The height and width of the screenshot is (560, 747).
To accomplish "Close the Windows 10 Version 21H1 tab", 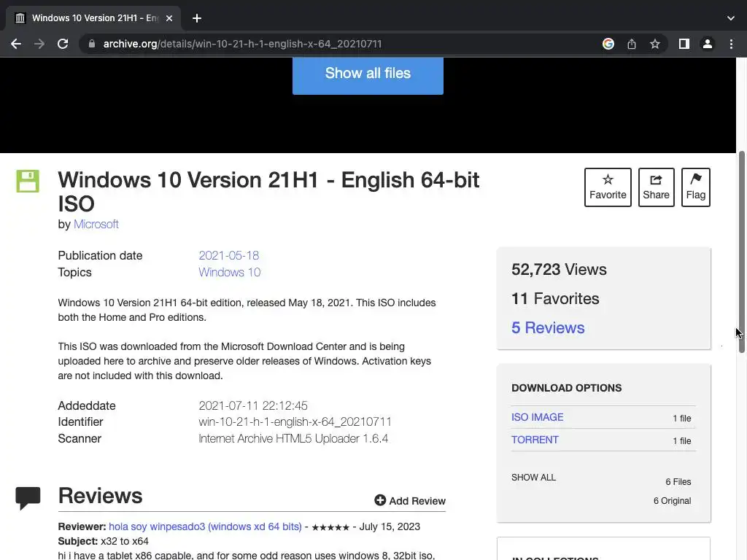I will pyautogui.click(x=169, y=18).
